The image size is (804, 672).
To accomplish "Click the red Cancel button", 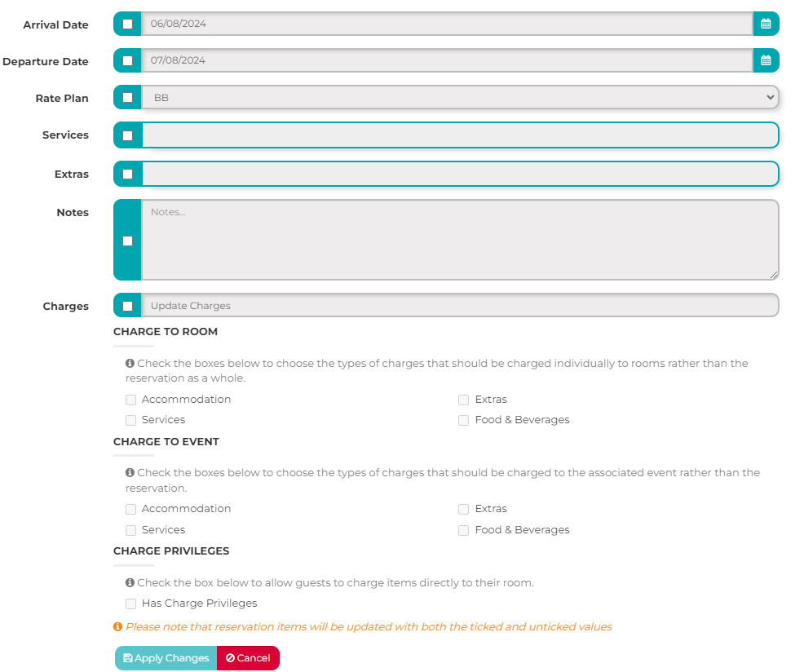I will [248, 658].
